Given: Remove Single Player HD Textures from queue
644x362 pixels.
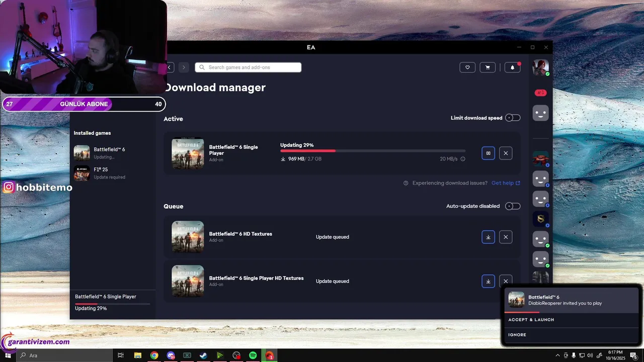Looking at the screenshot, I should point(506,281).
